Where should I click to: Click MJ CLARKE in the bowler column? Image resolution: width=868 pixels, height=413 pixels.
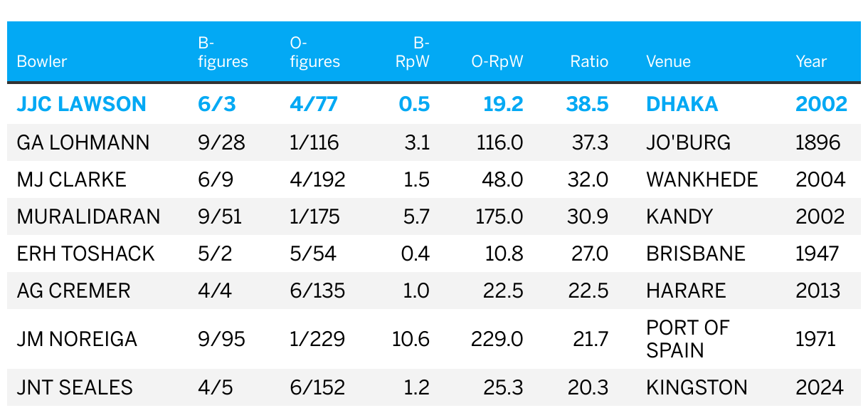(x=71, y=179)
